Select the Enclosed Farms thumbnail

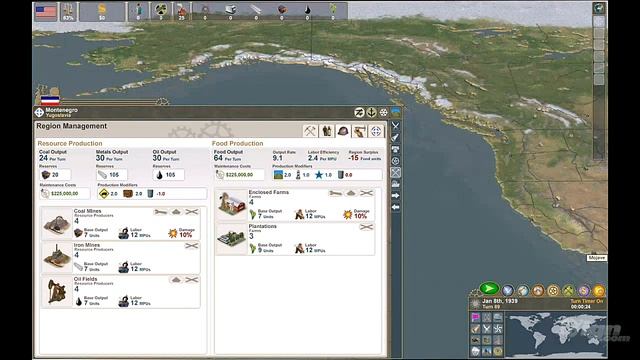coord(232,204)
